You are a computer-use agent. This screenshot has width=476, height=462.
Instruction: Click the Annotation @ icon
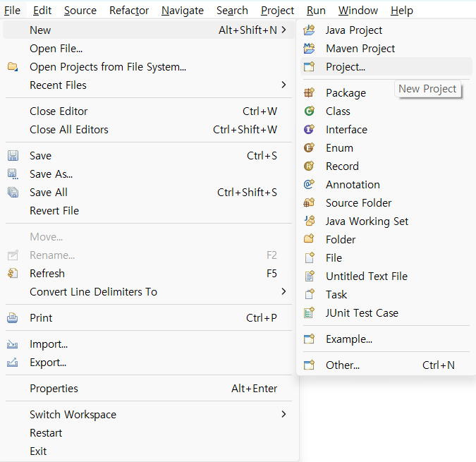point(309,184)
